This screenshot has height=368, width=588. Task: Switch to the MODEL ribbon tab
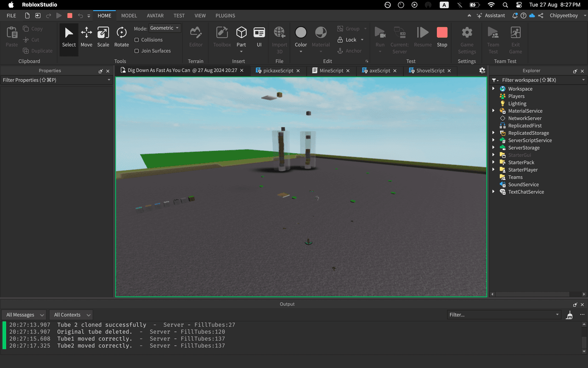(x=129, y=16)
